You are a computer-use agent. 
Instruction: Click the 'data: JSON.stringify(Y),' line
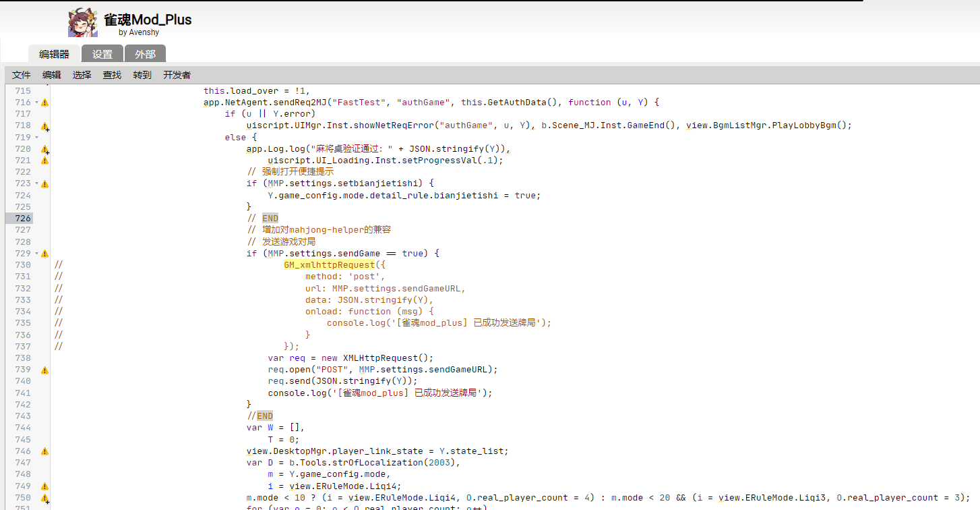click(x=369, y=300)
